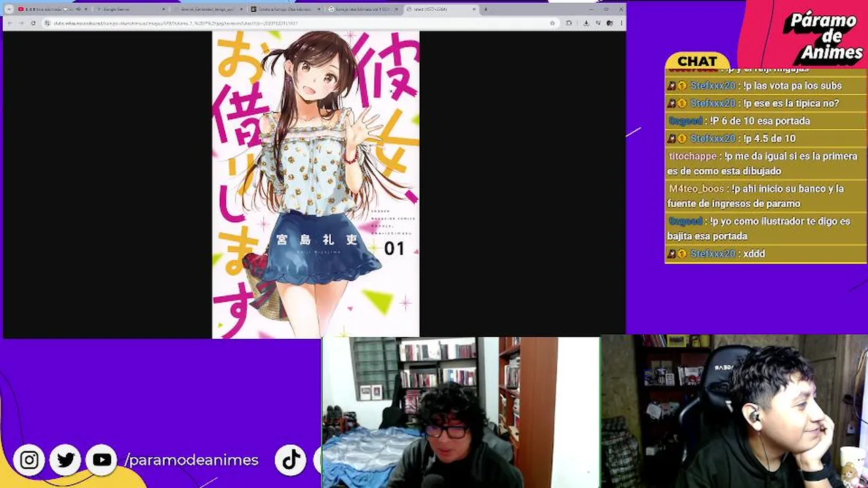868x488 pixels.
Task: Click the CHAT header label
Action: point(697,61)
